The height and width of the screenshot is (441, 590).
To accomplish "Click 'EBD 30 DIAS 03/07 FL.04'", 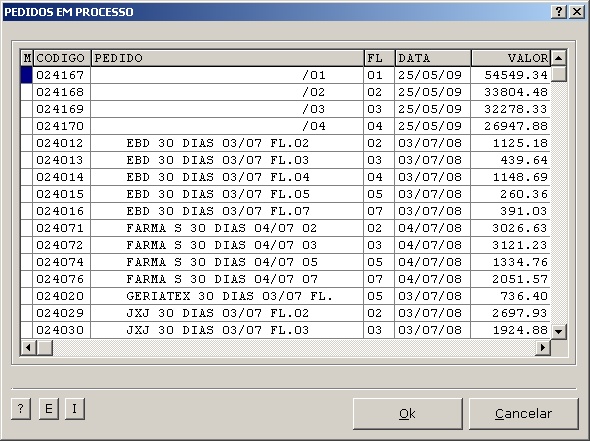I will pyautogui.click(x=217, y=177).
